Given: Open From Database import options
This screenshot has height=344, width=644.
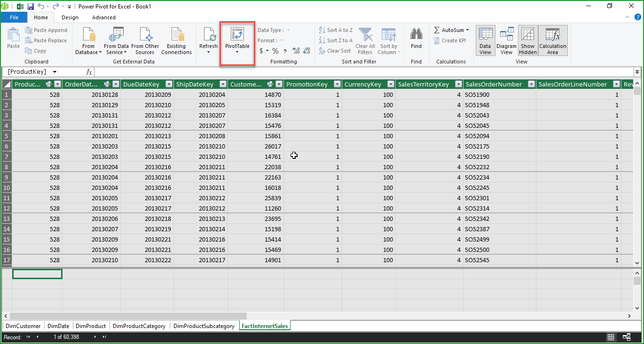Looking at the screenshot, I should [x=88, y=41].
